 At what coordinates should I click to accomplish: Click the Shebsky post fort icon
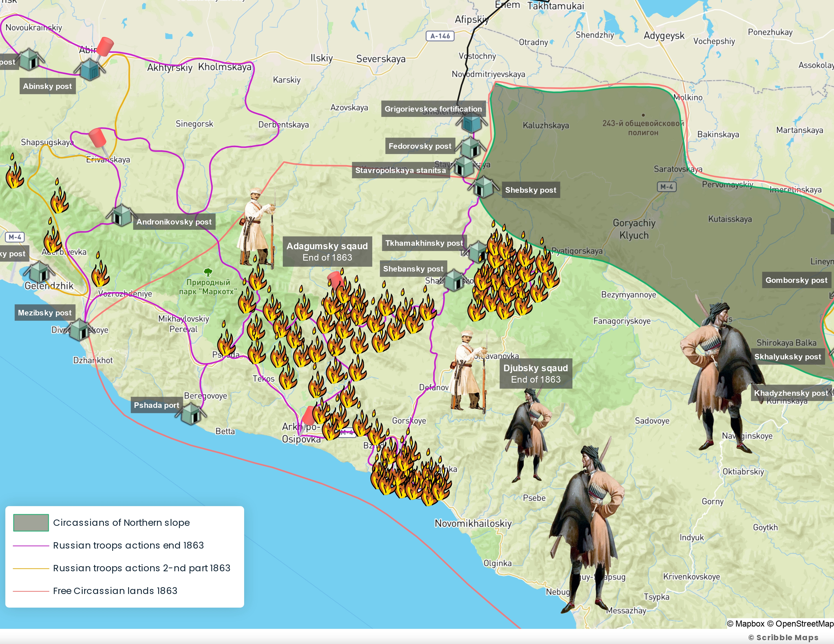click(x=483, y=187)
